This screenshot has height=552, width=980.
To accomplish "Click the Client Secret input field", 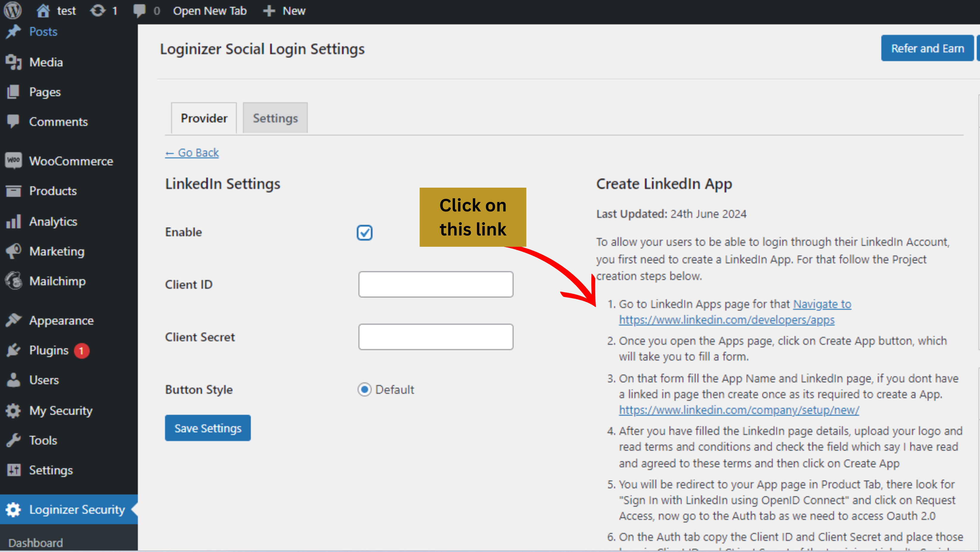I will pos(436,336).
